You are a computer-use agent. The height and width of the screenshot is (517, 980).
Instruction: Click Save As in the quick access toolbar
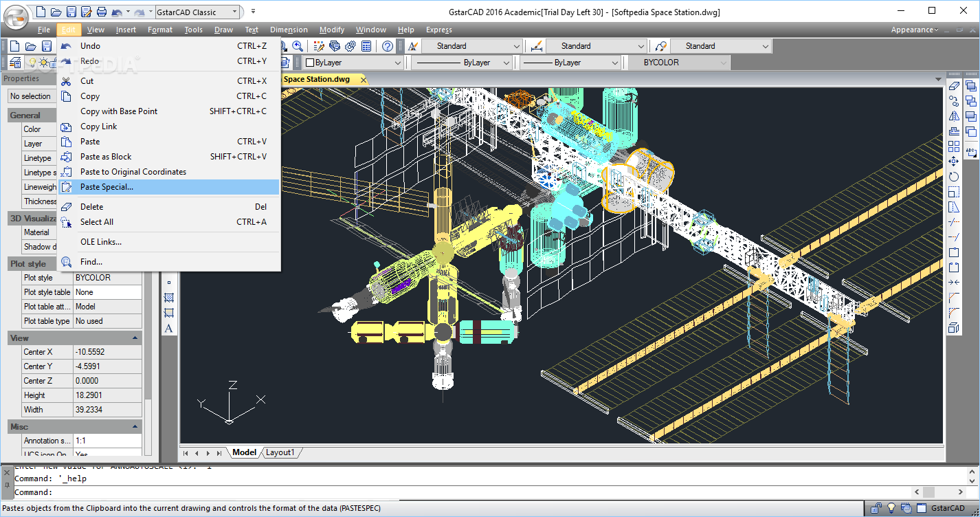pos(86,12)
